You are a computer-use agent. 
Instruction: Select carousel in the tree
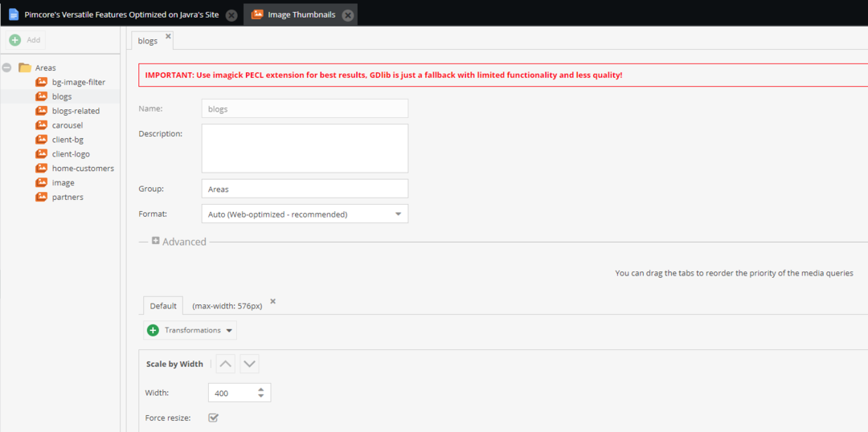pos(68,125)
